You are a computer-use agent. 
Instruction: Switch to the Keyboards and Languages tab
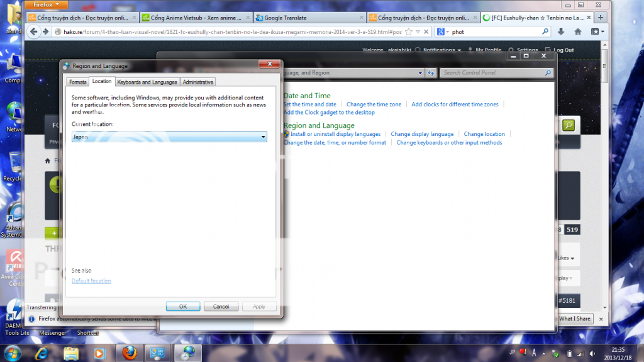click(147, 82)
